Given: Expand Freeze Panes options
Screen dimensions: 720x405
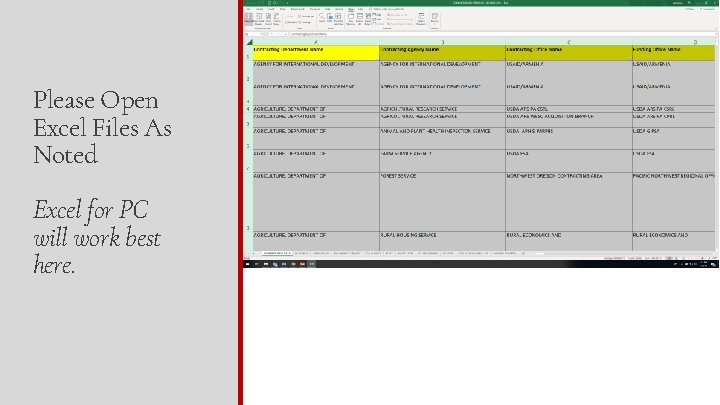Looking at the screenshot, I should tap(368, 19).
